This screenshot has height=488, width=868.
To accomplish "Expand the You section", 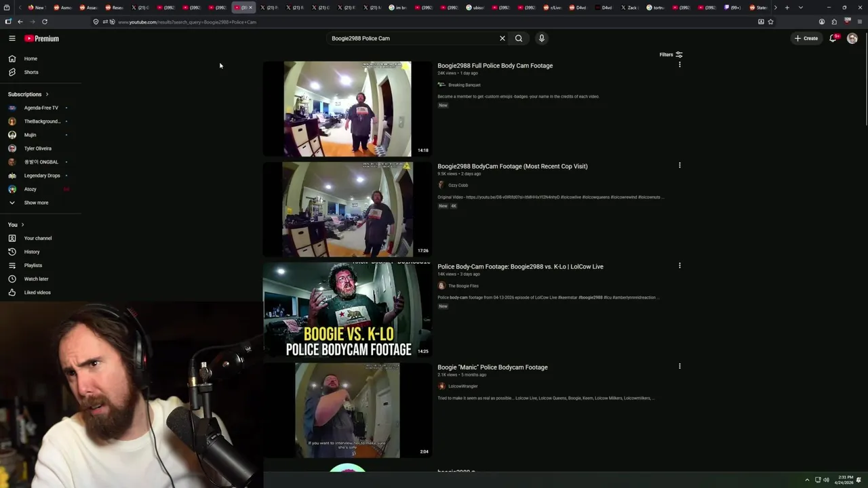I will 16,224.
